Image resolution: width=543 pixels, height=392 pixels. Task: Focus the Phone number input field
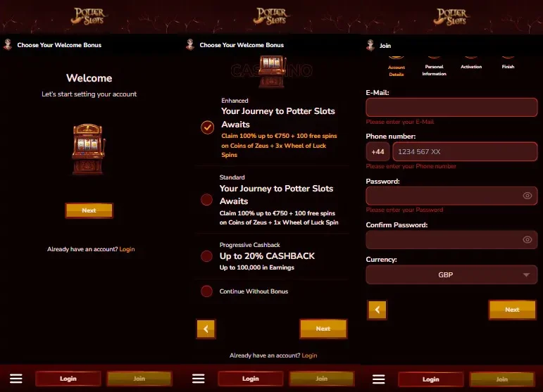click(x=465, y=151)
